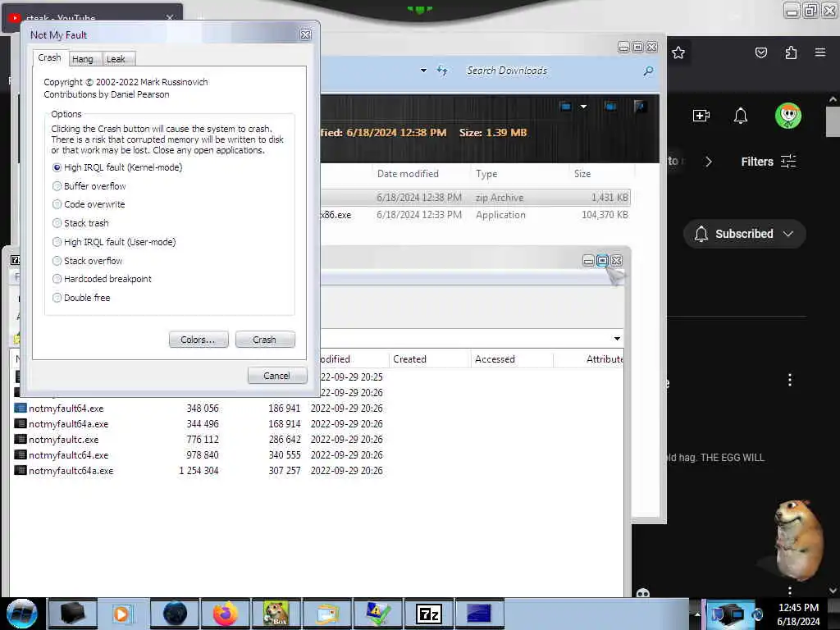Click the YouTube page vertical scrollbar thumb
Viewport: 840px width, 630px height.
[x=833, y=121]
